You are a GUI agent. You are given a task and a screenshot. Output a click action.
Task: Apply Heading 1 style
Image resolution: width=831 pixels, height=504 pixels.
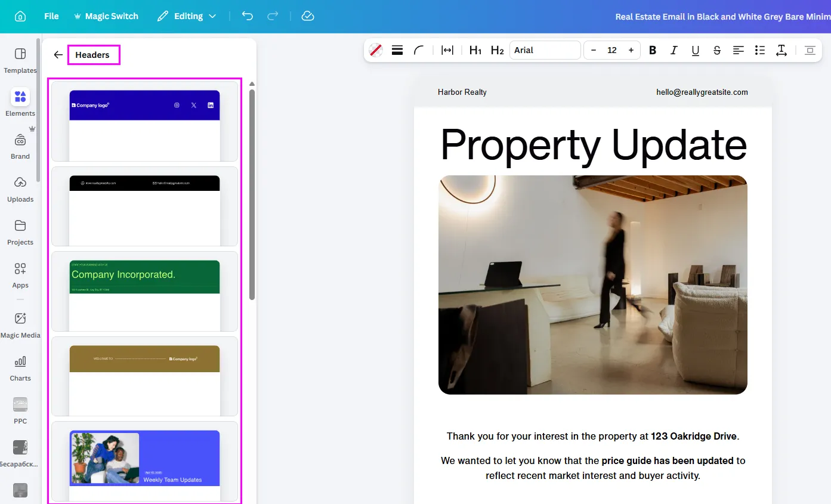[475, 50]
